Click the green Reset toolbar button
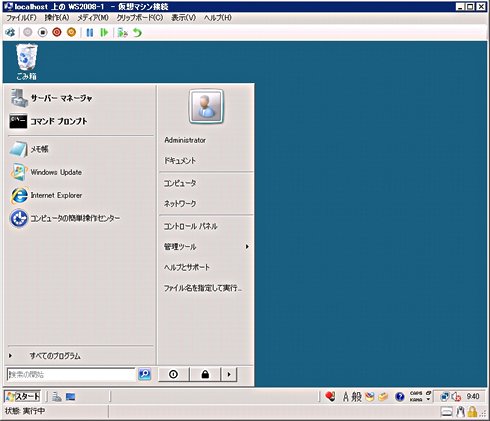Image resolution: width=490 pixels, height=421 pixels. click(x=104, y=32)
